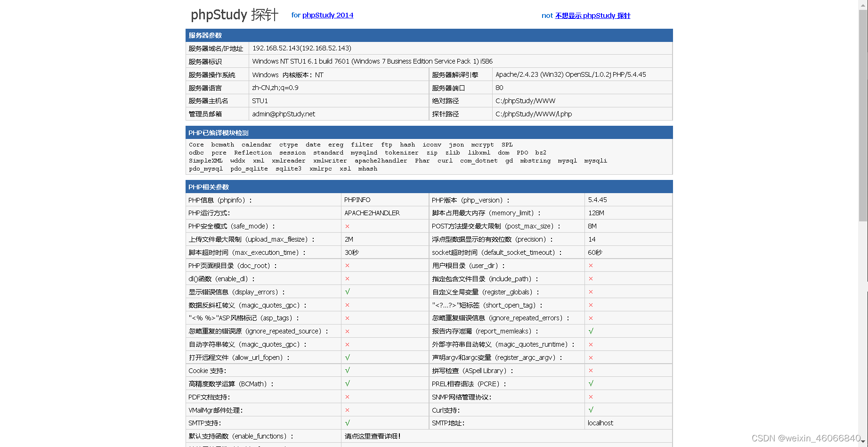868x447 pixels.
Task: Click the 服务器参数 section header
Action: [x=429, y=35]
